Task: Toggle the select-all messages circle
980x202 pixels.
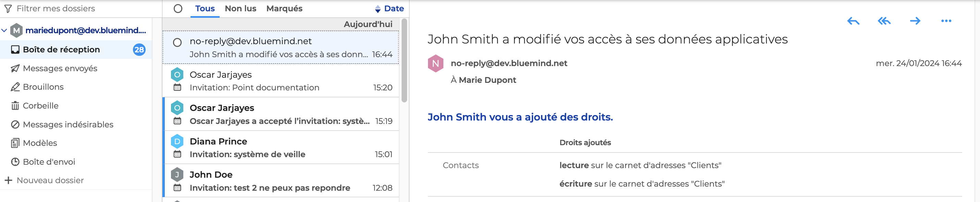Action: [x=177, y=9]
